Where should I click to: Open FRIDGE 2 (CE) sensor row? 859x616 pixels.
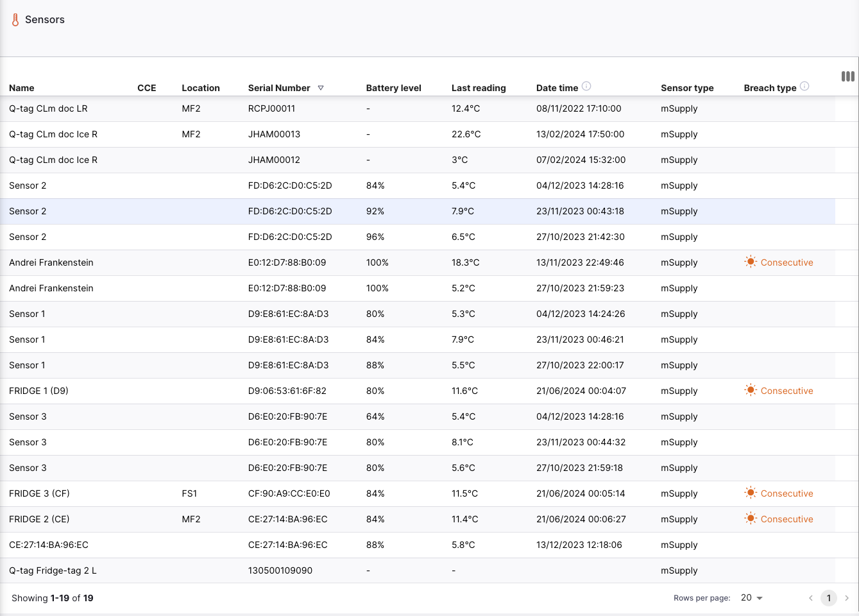click(418, 519)
